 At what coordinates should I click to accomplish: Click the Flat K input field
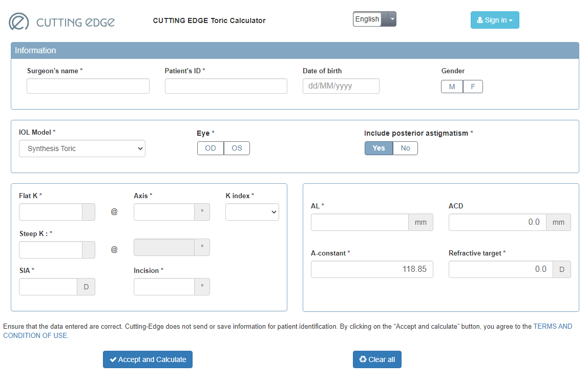coord(51,212)
